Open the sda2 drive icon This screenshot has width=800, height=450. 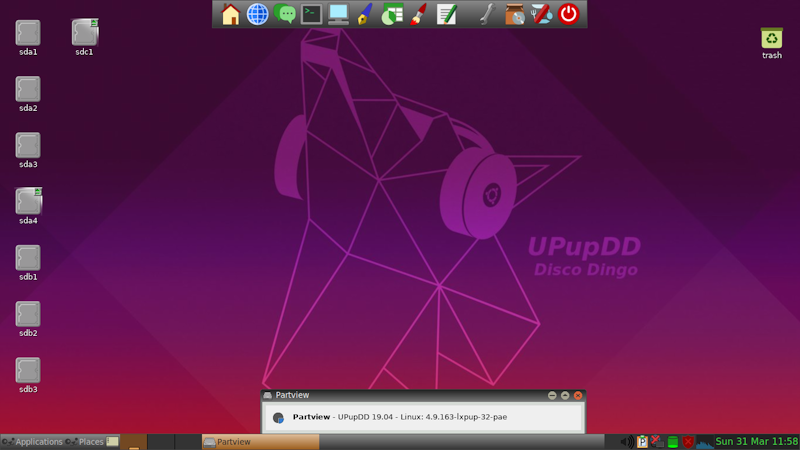(x=28, y=89)
